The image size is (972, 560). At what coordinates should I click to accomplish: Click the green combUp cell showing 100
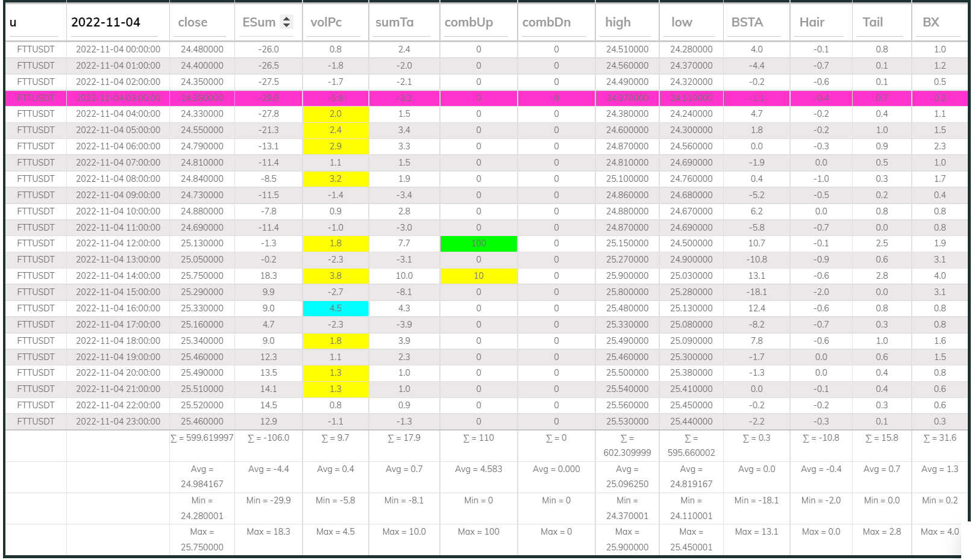click(478, 243)
